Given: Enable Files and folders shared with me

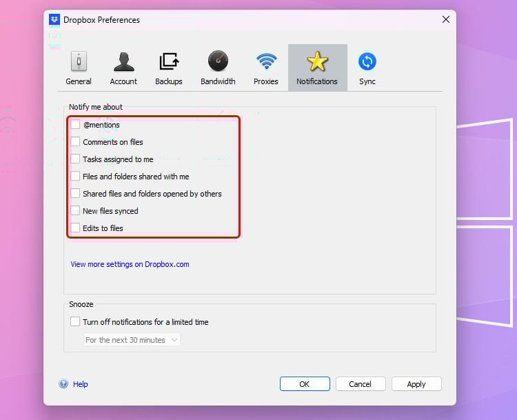Looking at the screenshot, I should point(75,176).
